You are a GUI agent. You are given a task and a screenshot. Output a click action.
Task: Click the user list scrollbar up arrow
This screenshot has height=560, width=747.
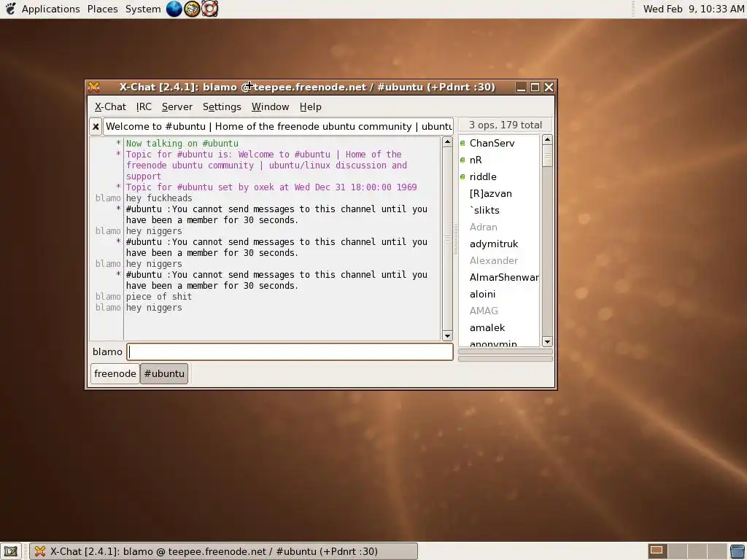(547, 140)
